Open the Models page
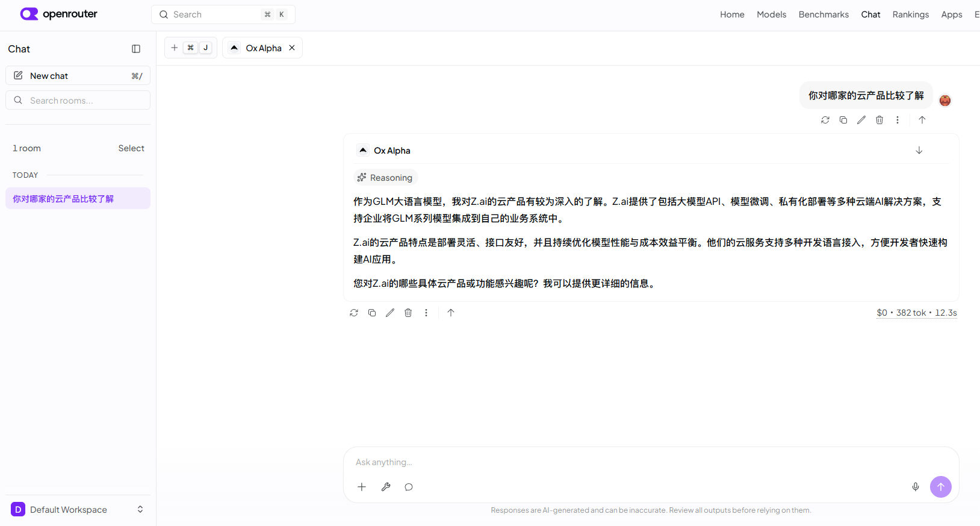Image resolution: width=980 pixels, height=526 pixels. (771, 14)
